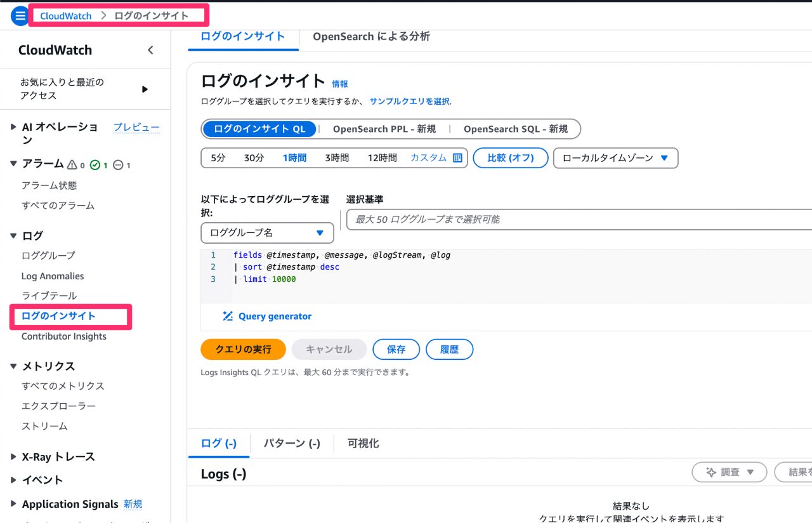812x523 pixels.
Task: Open ロググループ in the sidebar
Action: pyautogui.click(x=48, y=255)
